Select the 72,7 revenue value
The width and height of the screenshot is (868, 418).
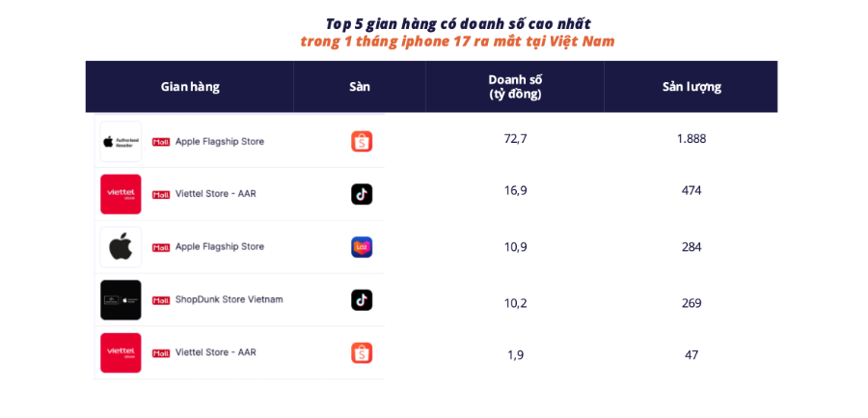pyautogui.click(x=515, y=138)
